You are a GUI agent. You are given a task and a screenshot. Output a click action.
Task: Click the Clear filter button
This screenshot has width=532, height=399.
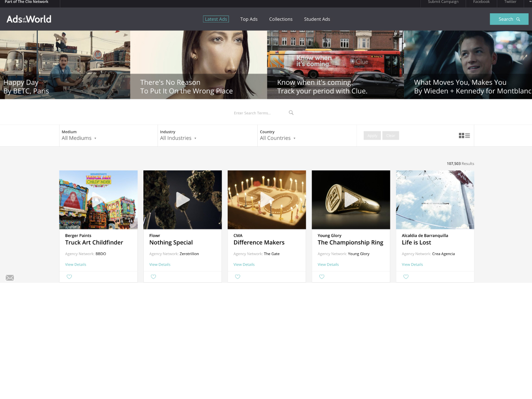click(x=391, y=135)
